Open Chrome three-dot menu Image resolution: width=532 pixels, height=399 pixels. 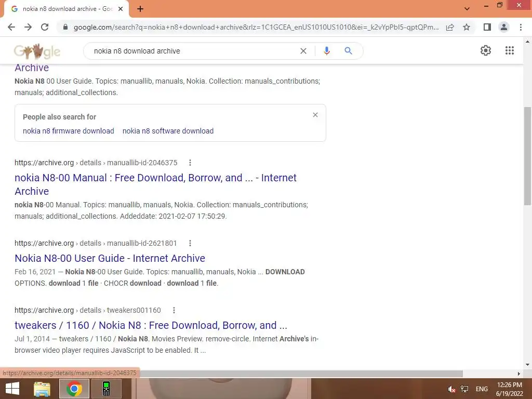coord(521,27)
